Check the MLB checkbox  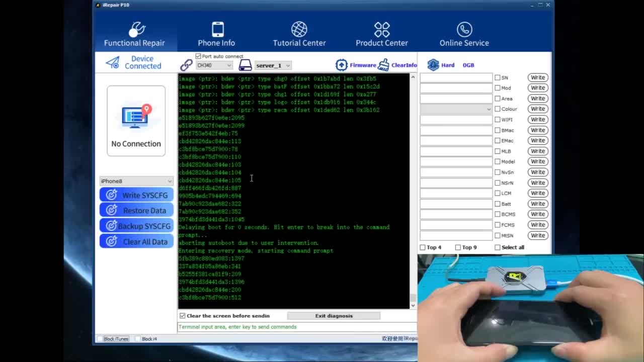(x=498, y=151)
